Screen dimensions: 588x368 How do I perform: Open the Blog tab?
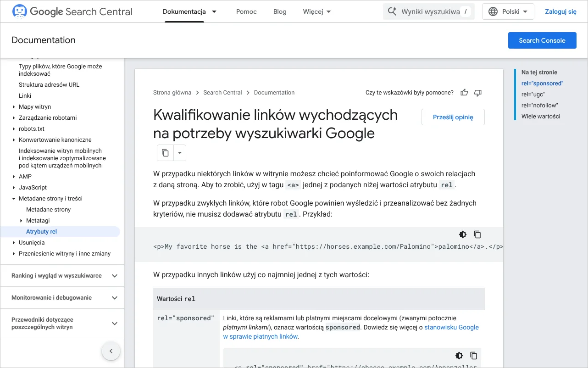pyautogui.click(x=280, y=11)
